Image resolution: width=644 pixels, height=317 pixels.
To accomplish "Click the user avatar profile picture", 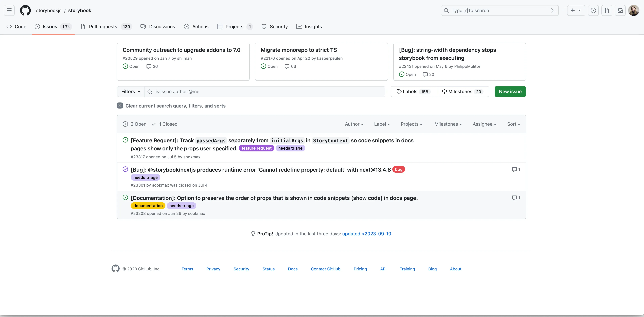I will click(634, 10).
